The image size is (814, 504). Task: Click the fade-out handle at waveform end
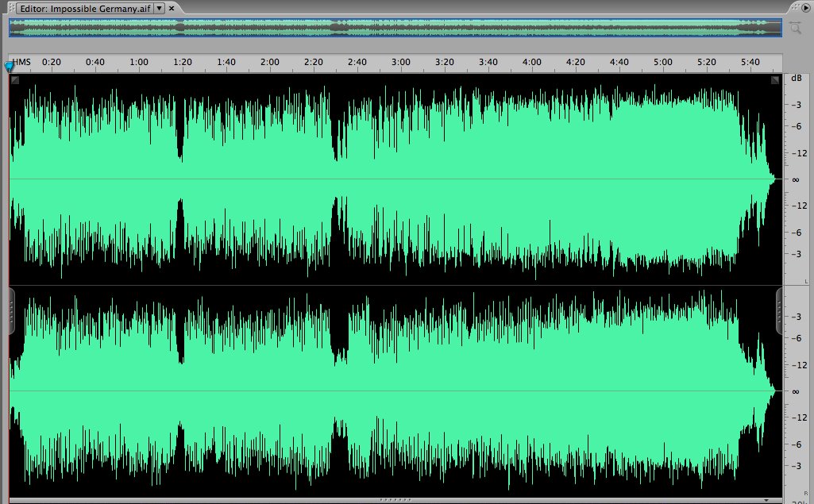pos(775,80)
